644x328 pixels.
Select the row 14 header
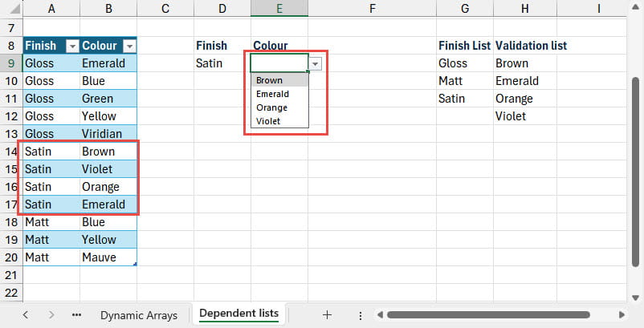pyautogui.click(x=11, y=152)
